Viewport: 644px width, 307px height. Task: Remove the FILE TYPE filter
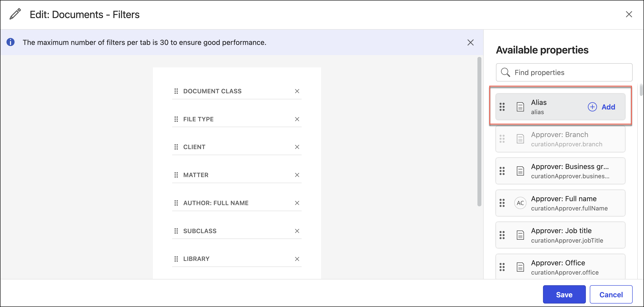point(297,119)
